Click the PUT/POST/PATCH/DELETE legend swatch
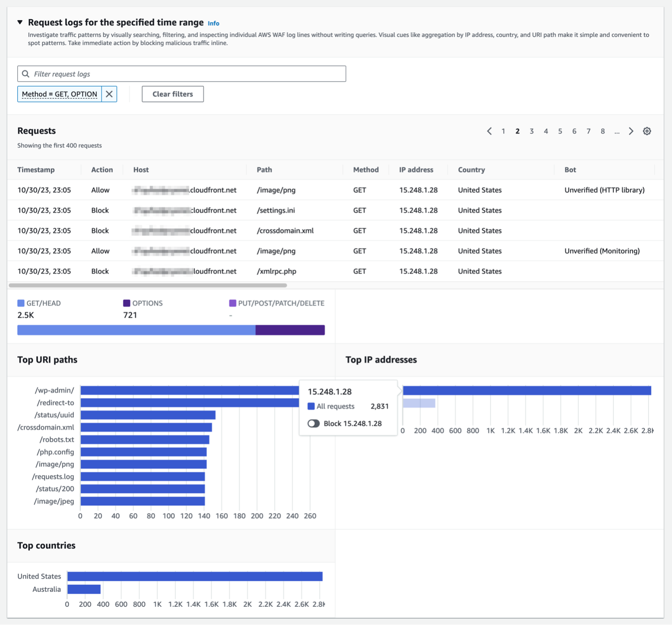Image resolution: width=672 pixels, height=626 pixels. 232,303
